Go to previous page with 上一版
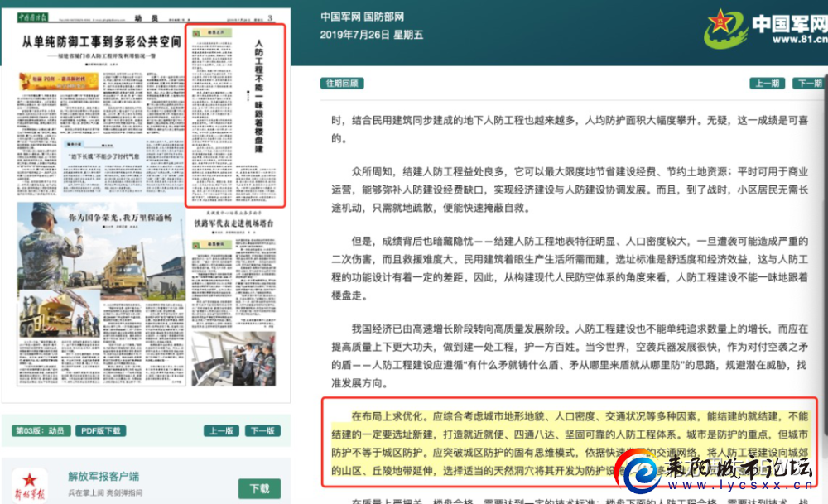The width and height of the screenshot is (828, 504). tap(220, 431)
